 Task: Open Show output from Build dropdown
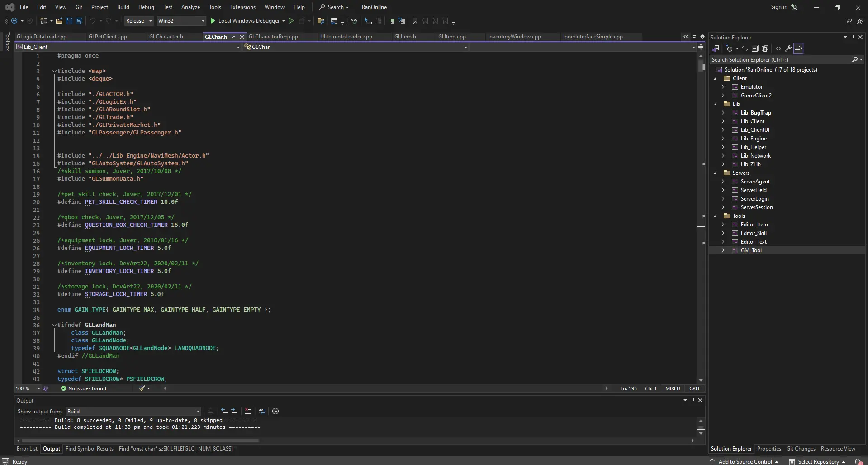tap(133, 411)
